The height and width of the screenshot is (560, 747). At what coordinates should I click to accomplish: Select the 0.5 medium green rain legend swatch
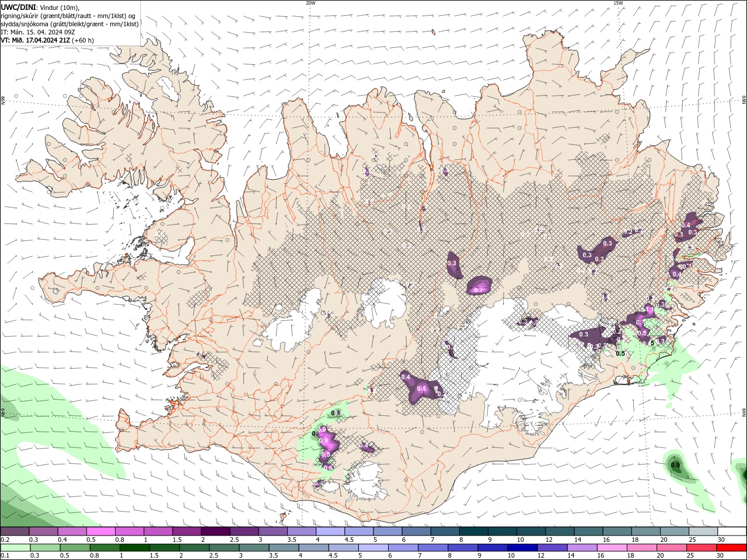pyautogui.click(x=75, y=548)
